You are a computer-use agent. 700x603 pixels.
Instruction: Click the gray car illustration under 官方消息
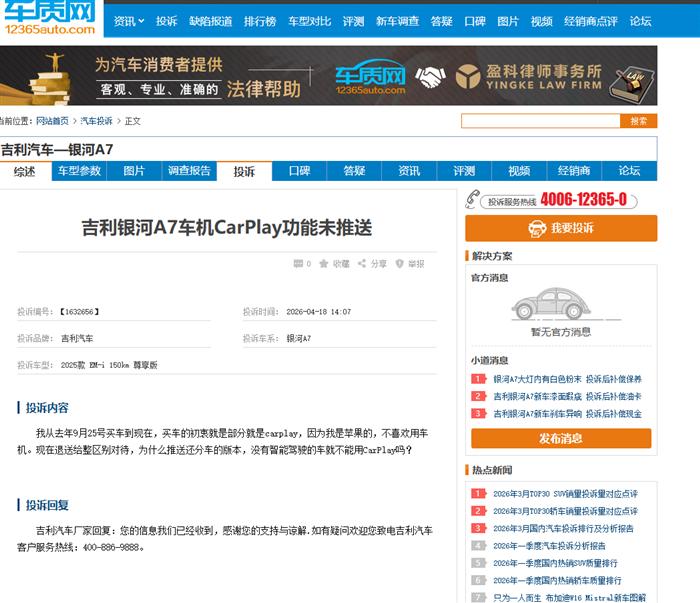[560, 304]
